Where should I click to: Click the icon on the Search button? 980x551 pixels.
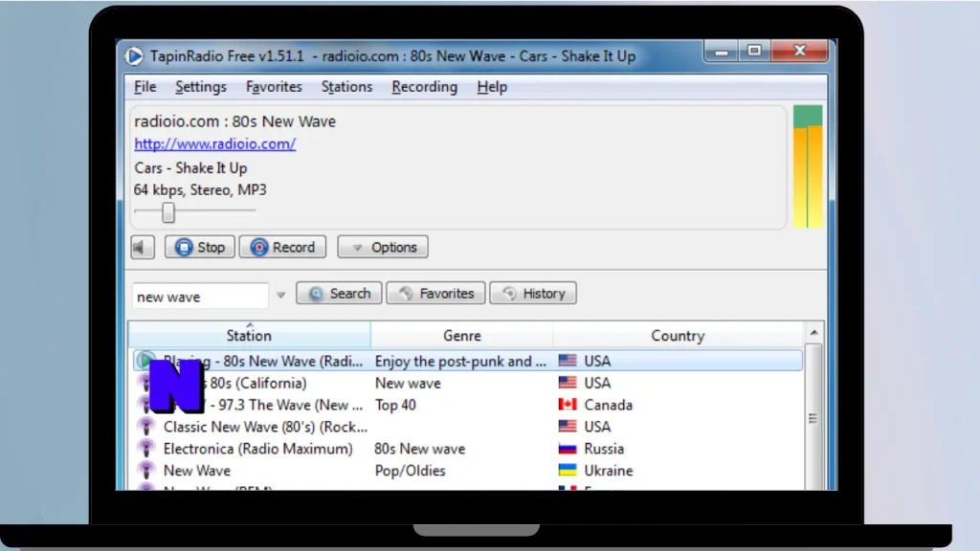pos(316,294)
